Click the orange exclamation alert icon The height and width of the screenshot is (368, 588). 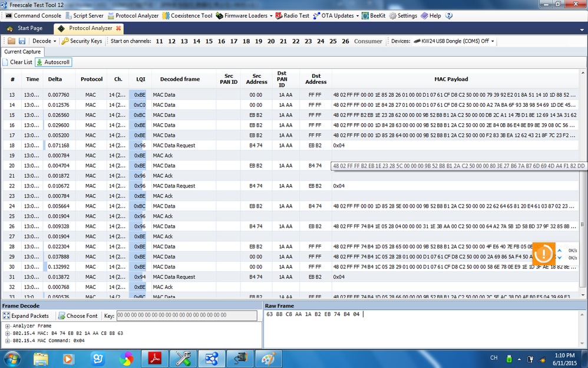click(543, 254)
